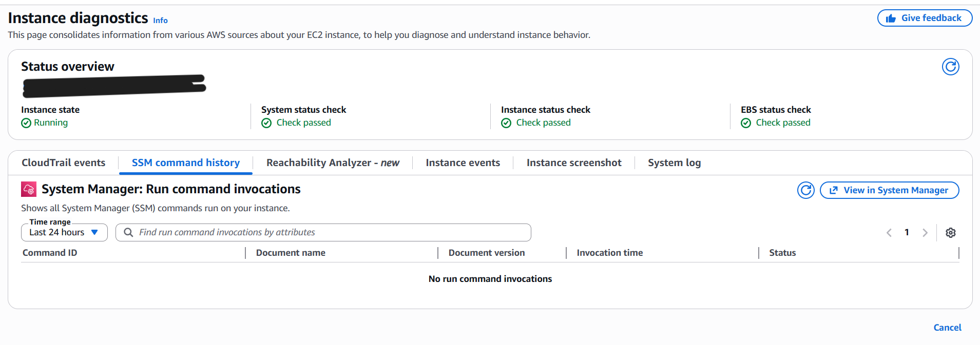Click the Document version column header
Image resolution: width=980 pixels, height=345 pixels.
486,253
